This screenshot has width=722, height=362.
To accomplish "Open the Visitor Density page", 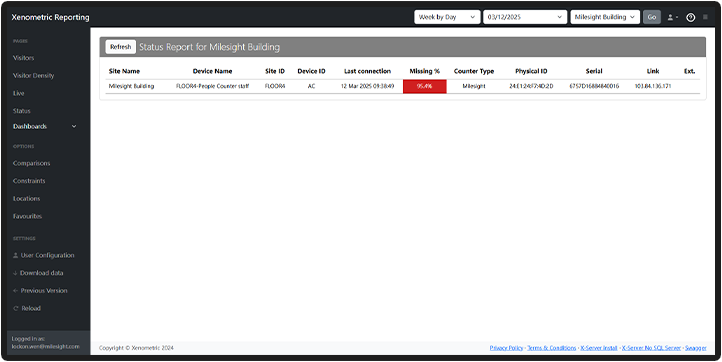I will click(x=33, y=76).
